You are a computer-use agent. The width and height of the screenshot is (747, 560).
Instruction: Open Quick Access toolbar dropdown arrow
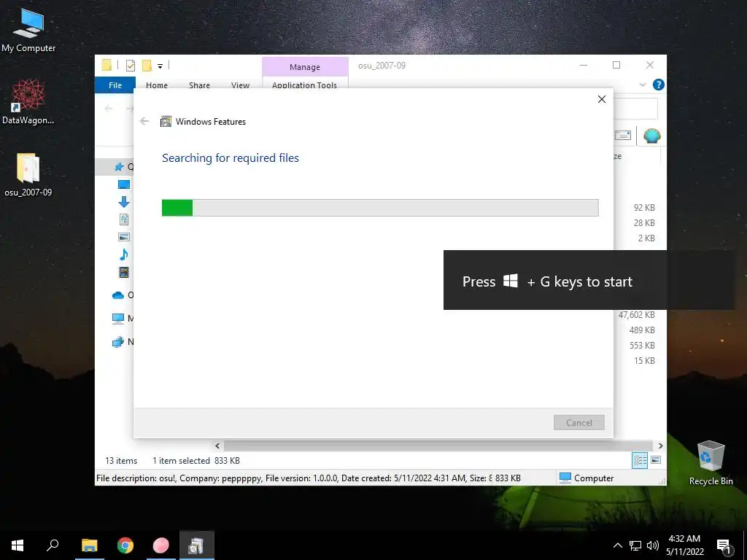(160, 66)
